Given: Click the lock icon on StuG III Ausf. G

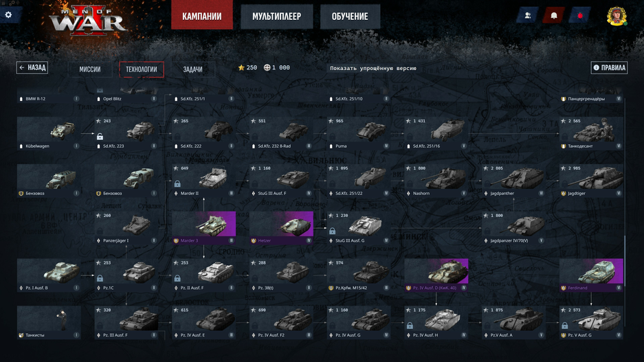Looking at the screenshot, I should click(332, 231).
